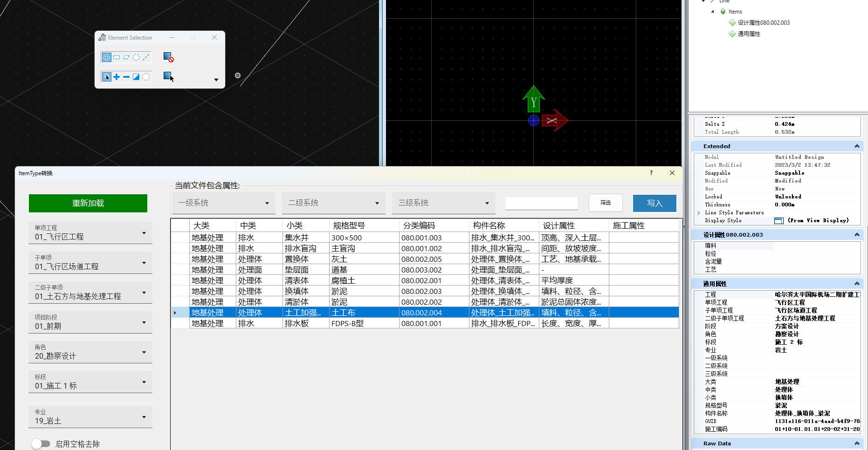Expand the 标段 combo box
The height and width of the screenshot is (450, 868).
(90, 382)
